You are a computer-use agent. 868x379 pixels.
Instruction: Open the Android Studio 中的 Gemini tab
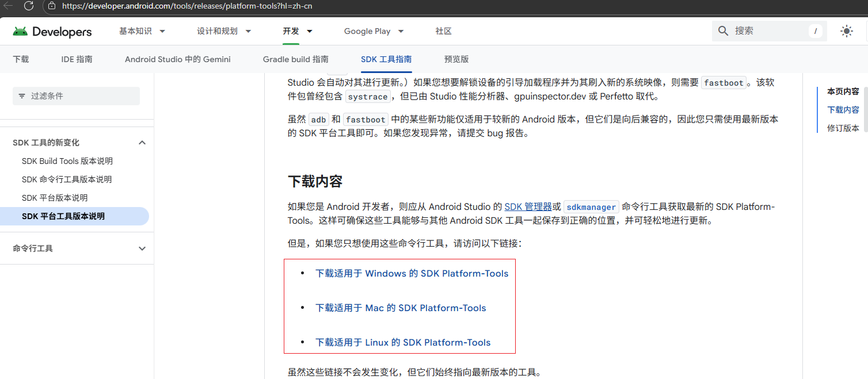pyautogui.click(x=177, y=59)
